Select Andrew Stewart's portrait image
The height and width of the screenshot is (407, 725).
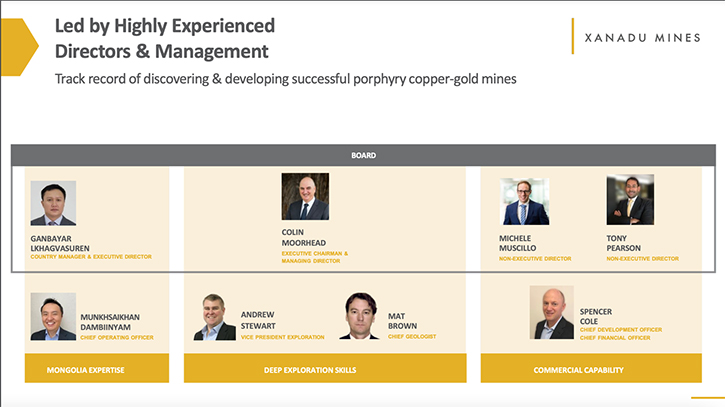[214, 317]
